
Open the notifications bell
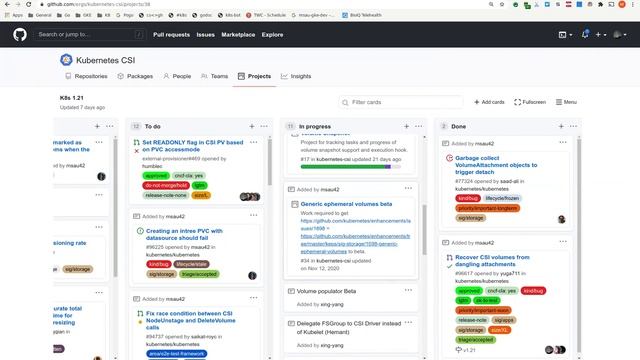click(585, 34)
